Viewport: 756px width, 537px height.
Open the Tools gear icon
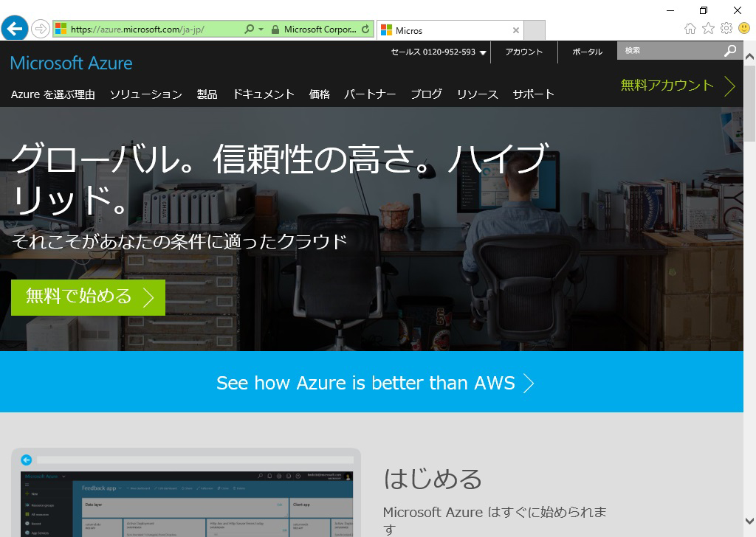point(726,29)
